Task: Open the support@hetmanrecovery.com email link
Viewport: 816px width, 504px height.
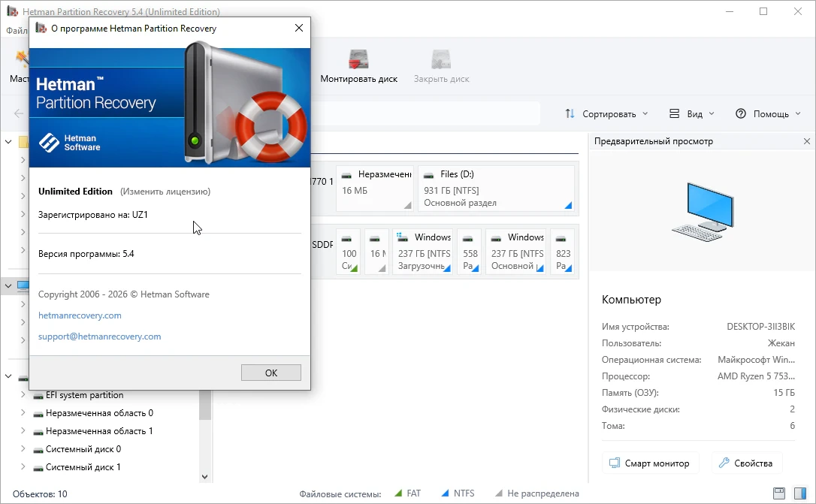Action: tap(99, 337)
